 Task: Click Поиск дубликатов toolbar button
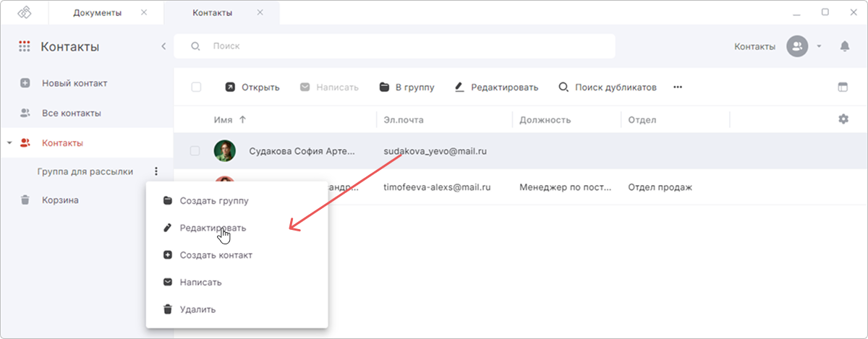click(608, 87)
